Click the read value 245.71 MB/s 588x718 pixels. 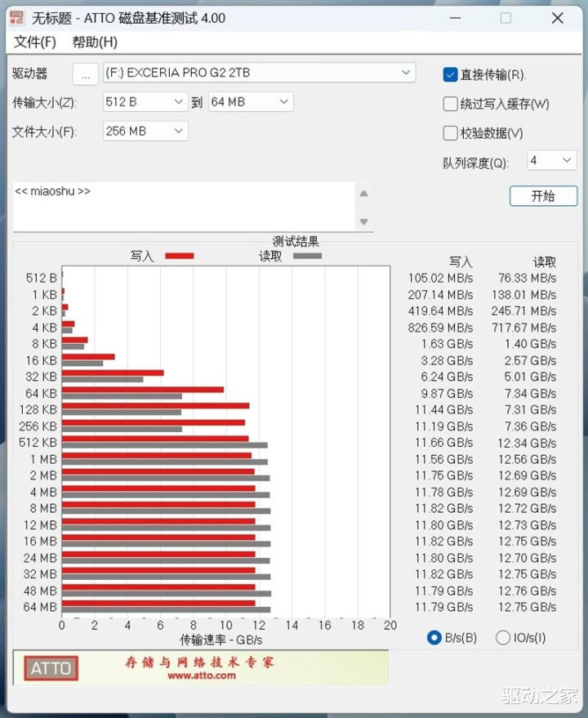tap(523, 311)
